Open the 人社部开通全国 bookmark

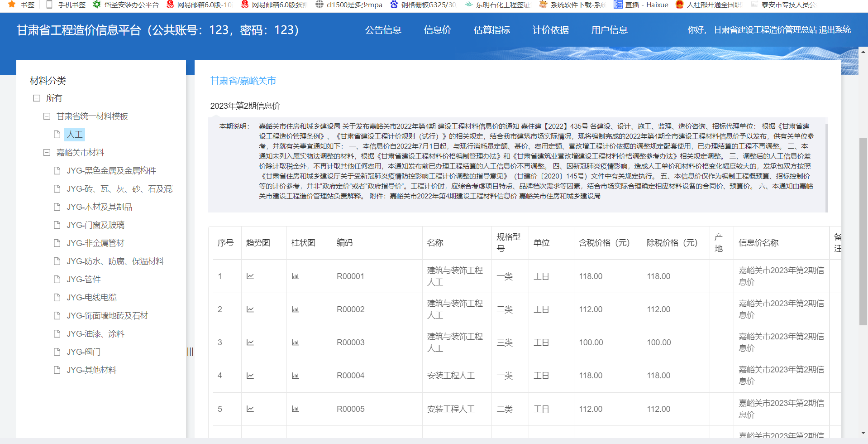click(x=708, y=5)
